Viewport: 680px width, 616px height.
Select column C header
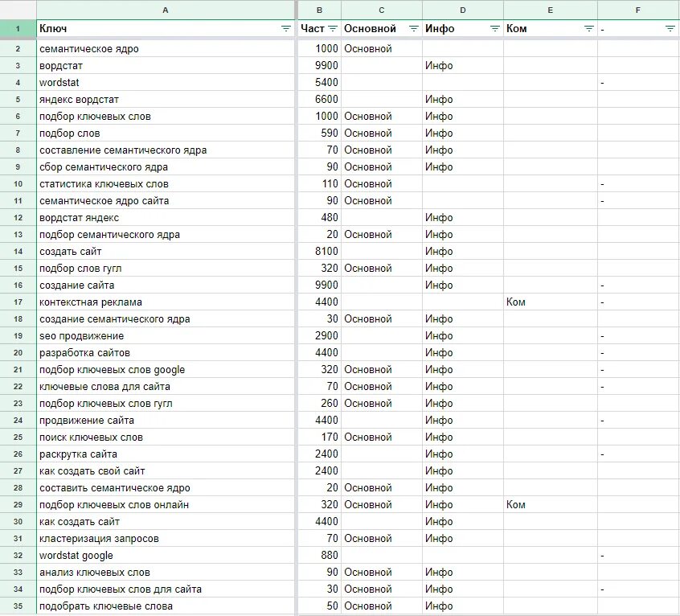pyautogui.click(x=382, y=10)
